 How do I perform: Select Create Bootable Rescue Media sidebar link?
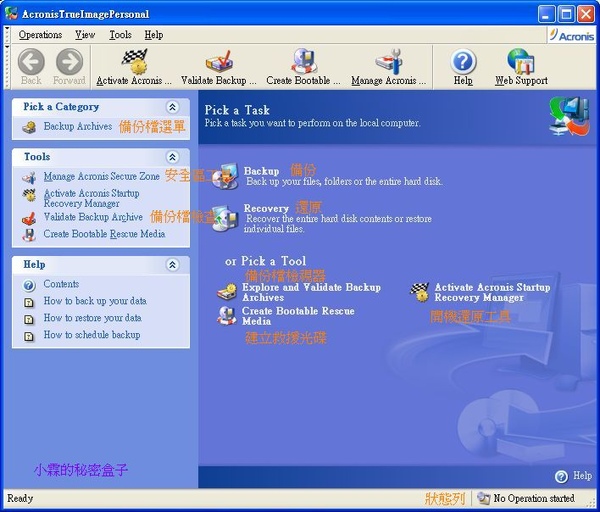click(x=104, y=234)
